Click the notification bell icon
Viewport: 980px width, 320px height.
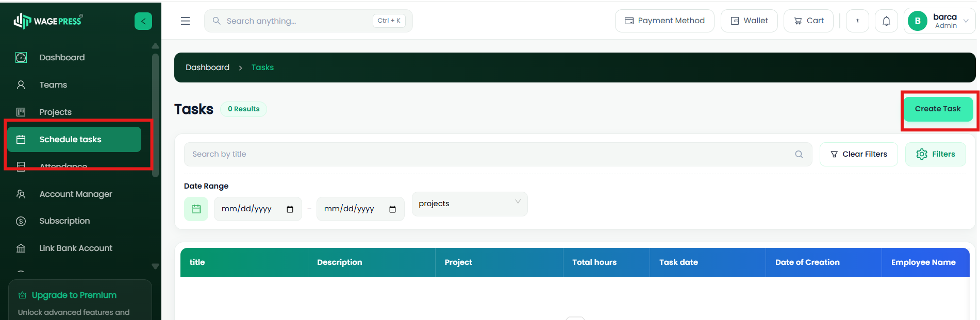(x=886, y=21)
